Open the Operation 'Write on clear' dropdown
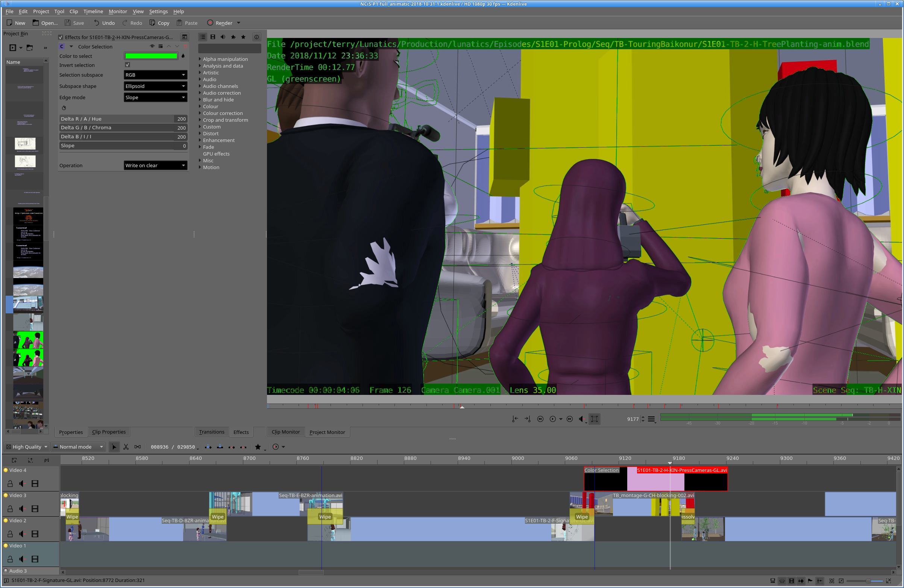The height and width of the screenshot is (588, 904). (155, 166)
